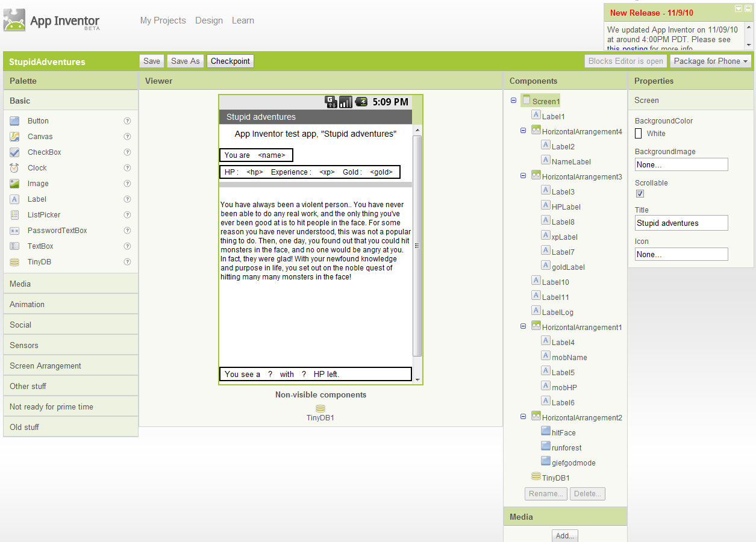Image resolution: width=756 pixels, height=542 pixels.
Task: Open help for the Canvas component
Action: tap(127, 137)
